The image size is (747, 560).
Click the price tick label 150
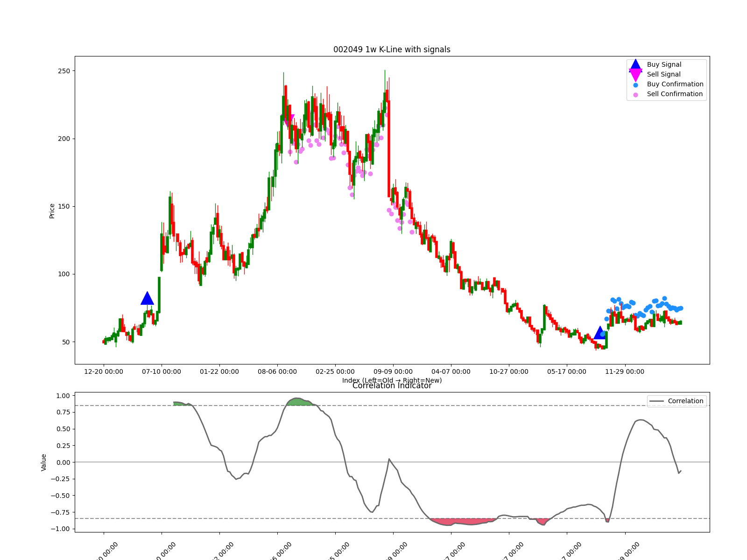pos(64,206)
